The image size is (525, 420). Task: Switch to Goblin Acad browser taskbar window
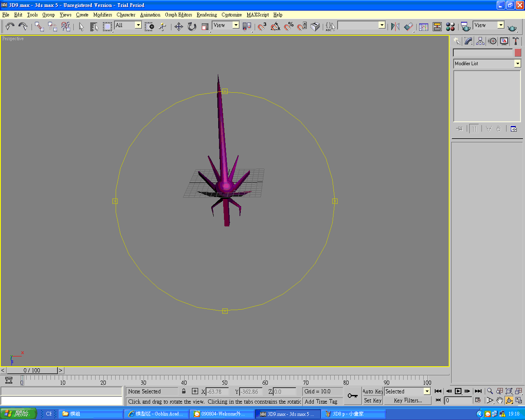[x=156, y=414]
